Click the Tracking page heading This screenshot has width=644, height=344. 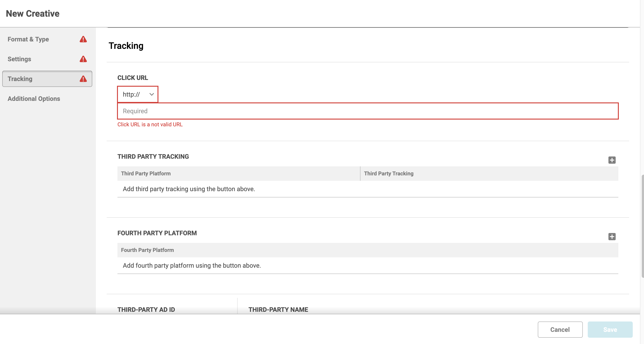pyautogui.click(x=126, y=46)
